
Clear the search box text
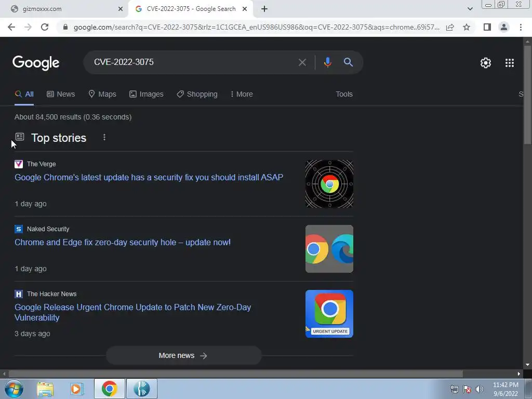[302, 62]
